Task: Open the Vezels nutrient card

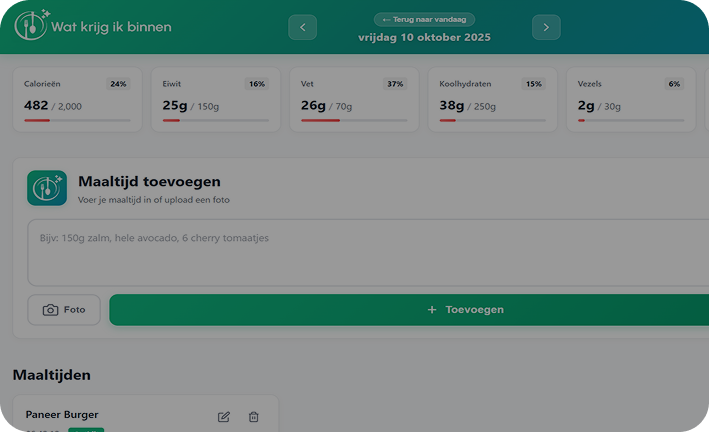Action: (x=630, y=100)
